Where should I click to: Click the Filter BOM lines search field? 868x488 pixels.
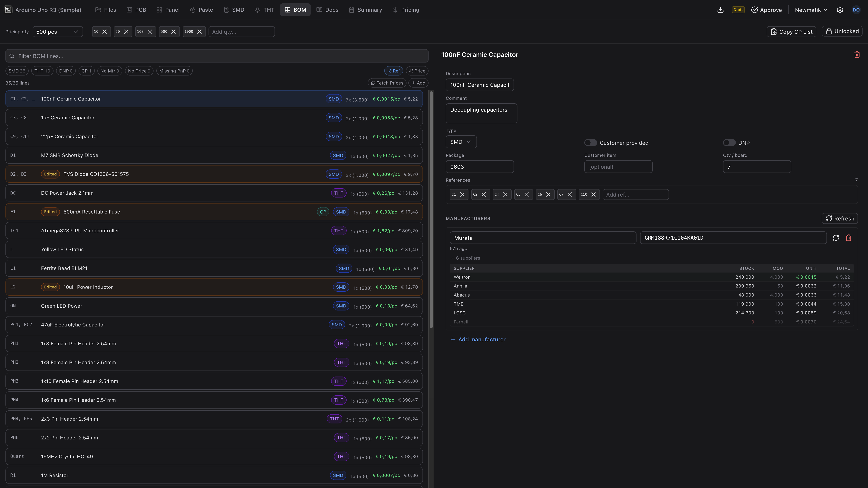coord(217,56)
